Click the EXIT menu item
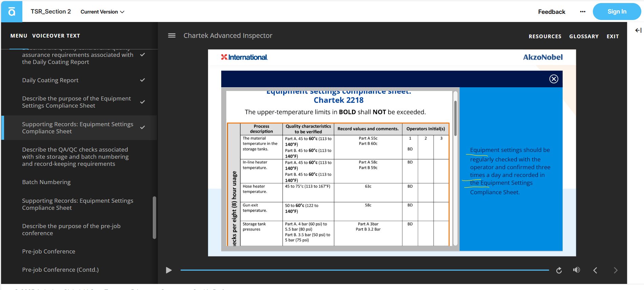The height and width of the screenshot is (290, 644). [612, 36]
